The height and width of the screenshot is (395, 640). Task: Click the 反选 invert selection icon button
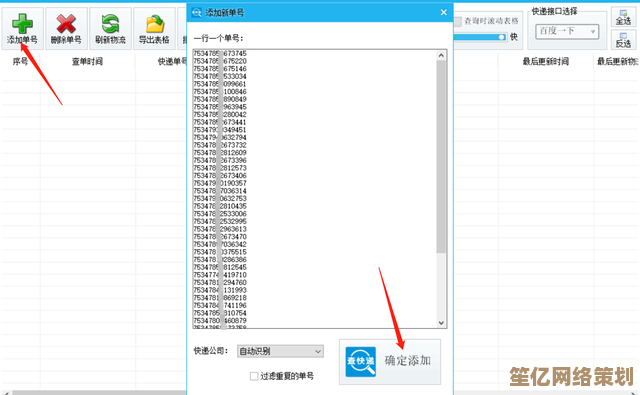coord(623,40)
